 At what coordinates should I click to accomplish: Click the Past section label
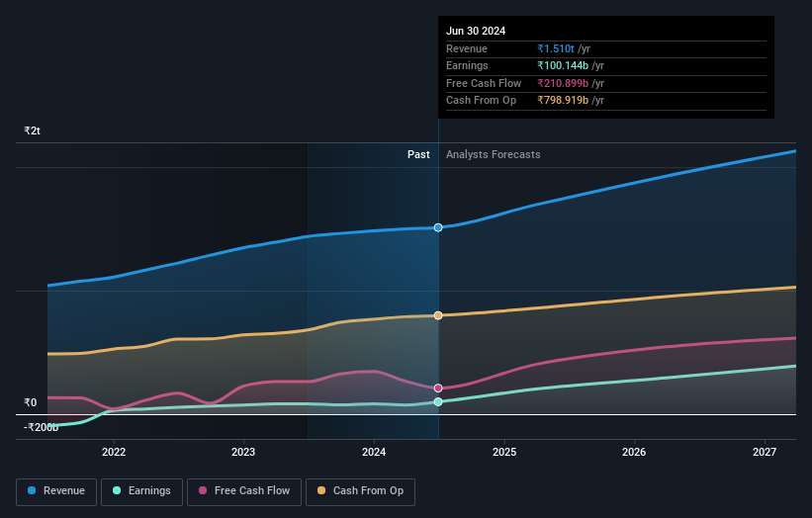coord(418,155)
